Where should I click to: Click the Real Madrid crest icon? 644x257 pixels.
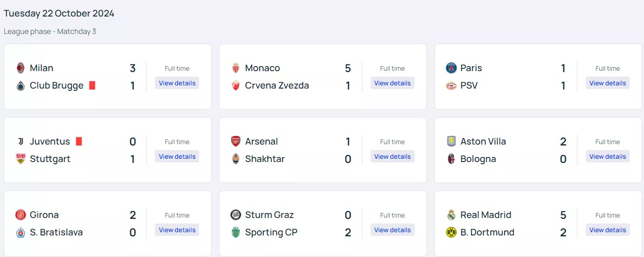click(451, 215)
